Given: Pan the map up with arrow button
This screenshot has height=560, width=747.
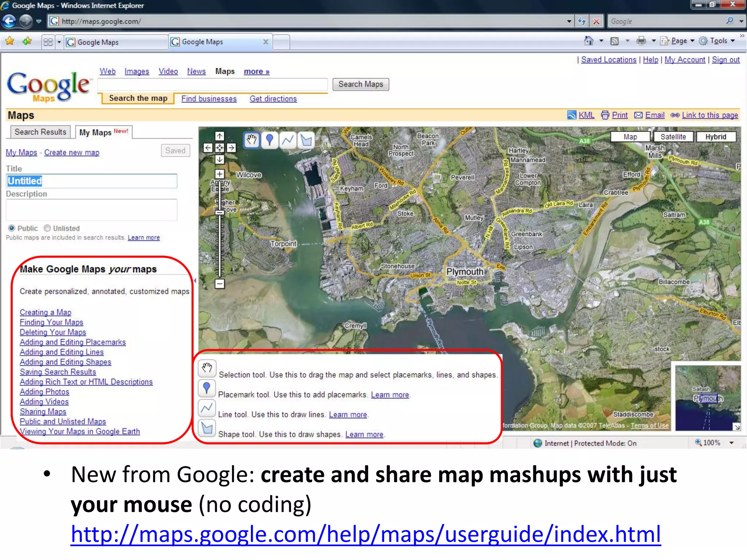Looking at the screenshot, I should point(220,136).
